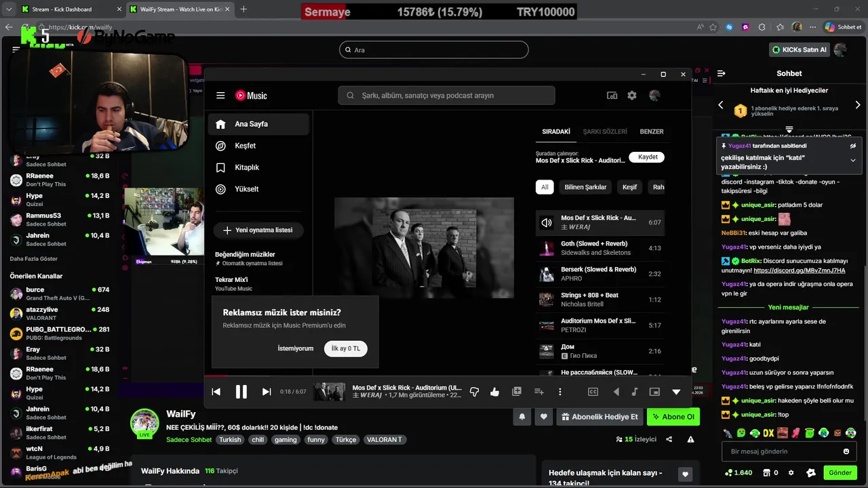Switch to ŞARKI SÖZLERİ tab

(x=605, y=131)
